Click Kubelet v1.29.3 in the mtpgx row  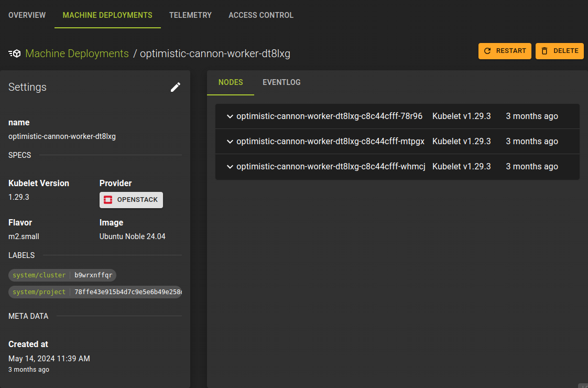pyautogui.click(x=461, y=142)
